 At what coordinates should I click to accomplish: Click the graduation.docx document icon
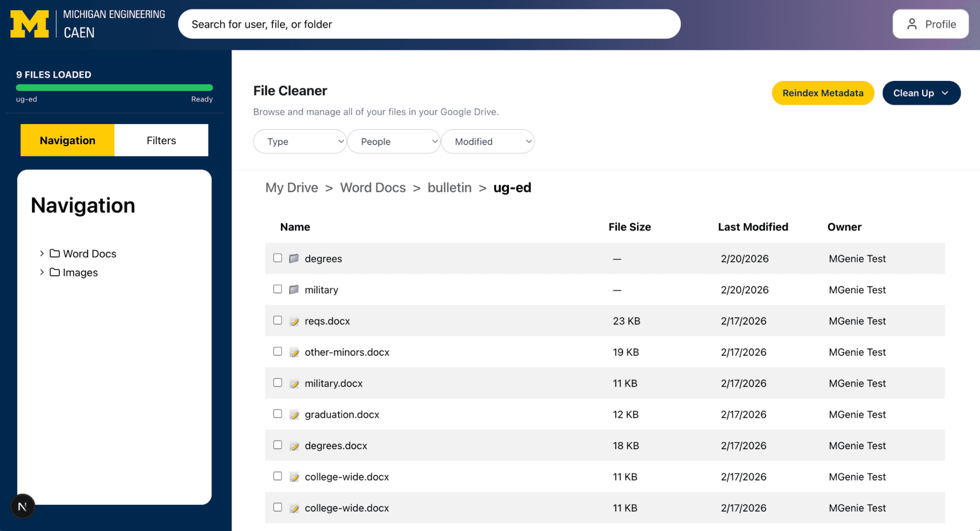click(294, 414)
